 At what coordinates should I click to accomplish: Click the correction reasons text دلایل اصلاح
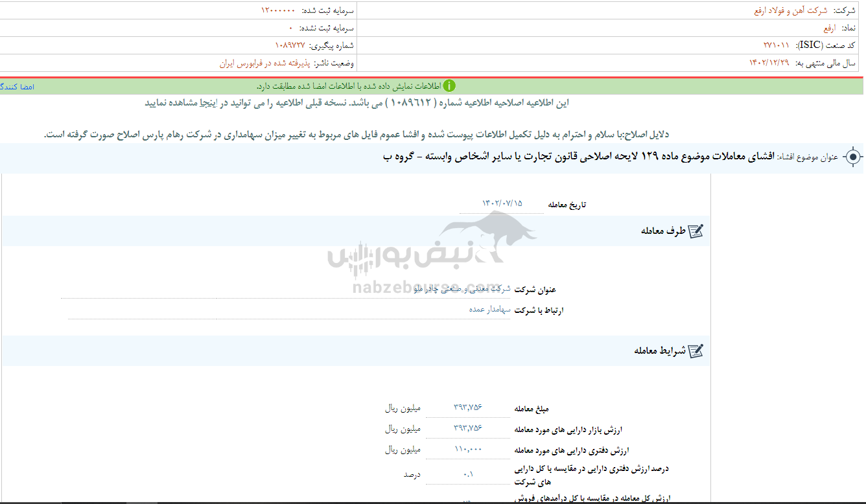(356, 134)
